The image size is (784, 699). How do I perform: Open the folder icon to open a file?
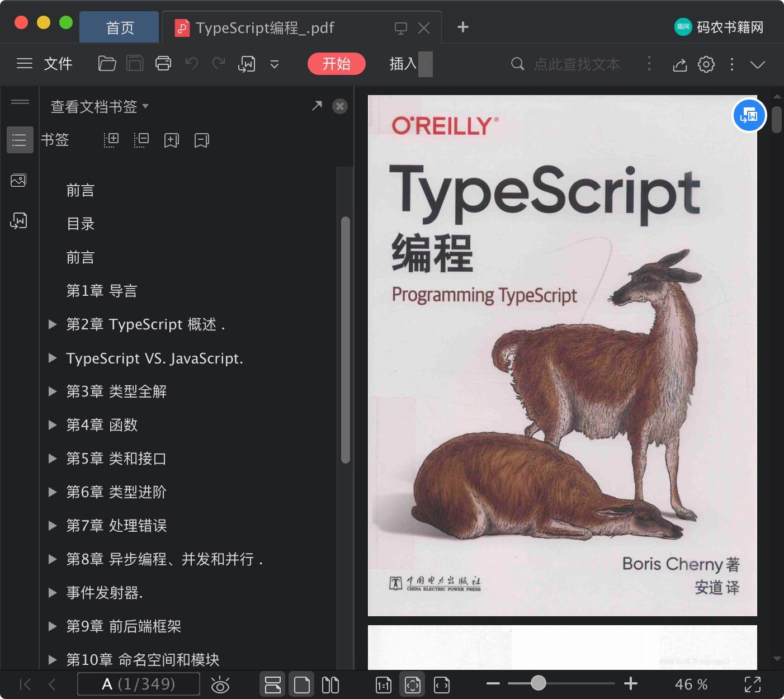107,64
